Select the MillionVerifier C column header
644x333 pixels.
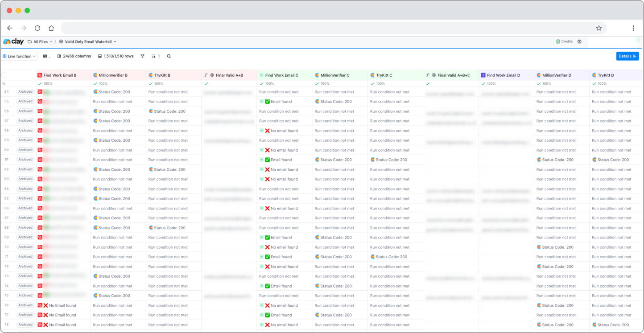tap(340, 75)
